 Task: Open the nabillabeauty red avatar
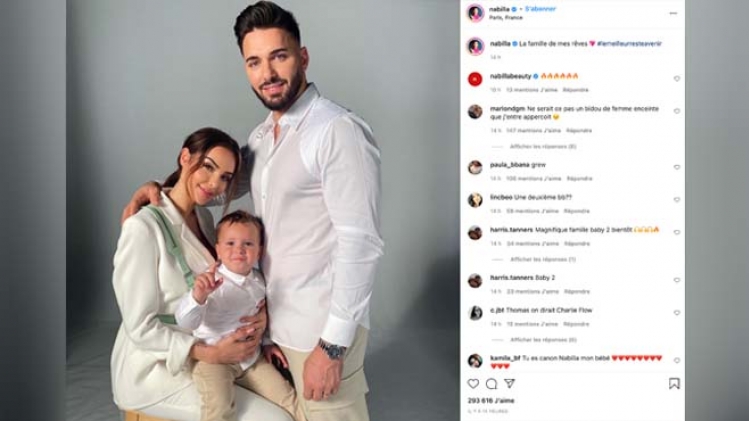(475, 79)
